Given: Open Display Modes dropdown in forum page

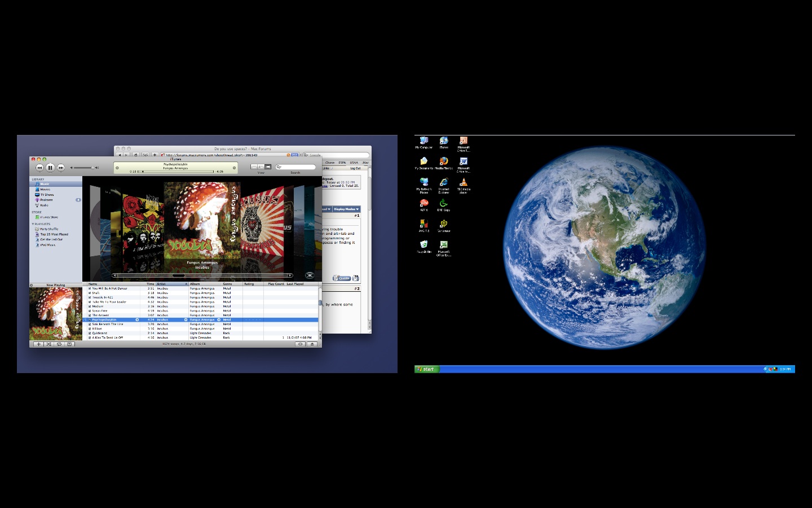Looking at the screenshot, I should (x=346, y=209).
